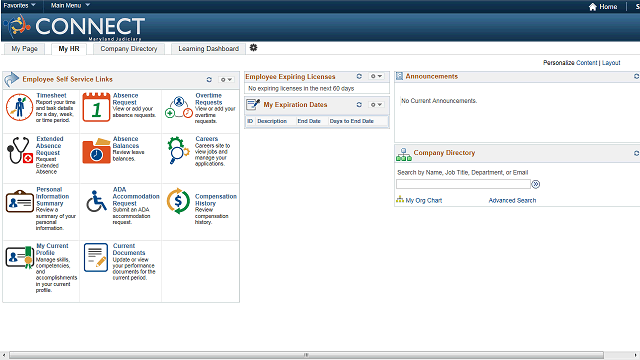This screenshot has height=360, width=640.
Task: Refresh the Company Directory pagelet
Action: 636,153
